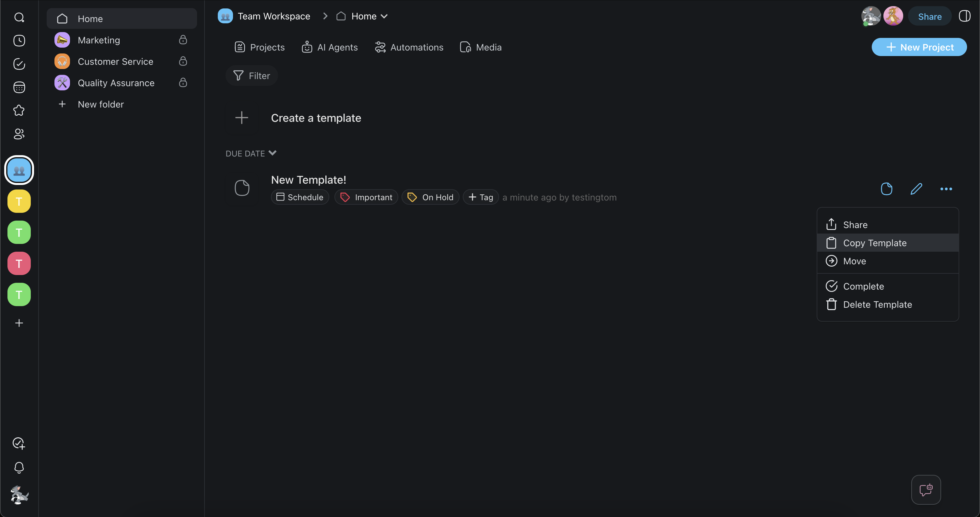
Task: Click the pencil edit icon for New Template!
Action: [x=916, y=189]
